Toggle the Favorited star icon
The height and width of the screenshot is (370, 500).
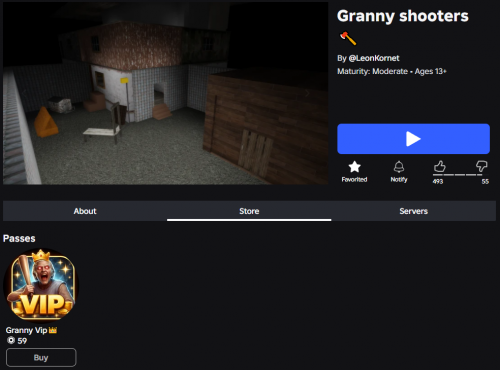point(354,167)
